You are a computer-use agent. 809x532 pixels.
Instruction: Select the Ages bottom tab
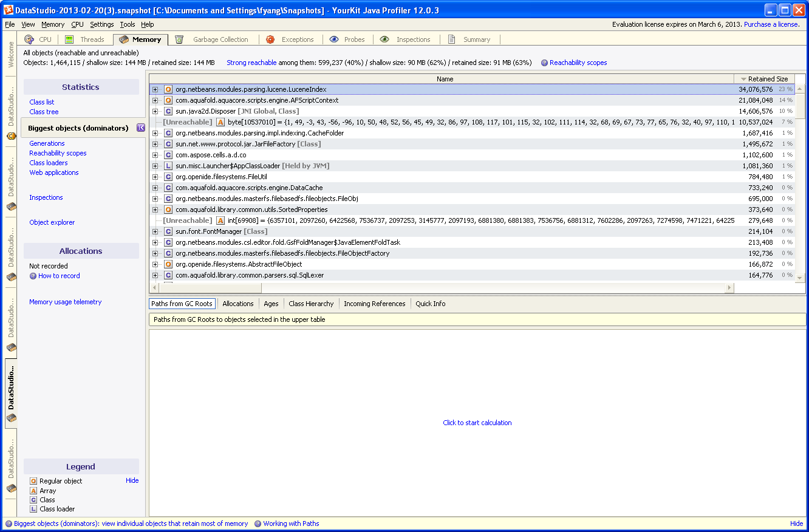271,304
